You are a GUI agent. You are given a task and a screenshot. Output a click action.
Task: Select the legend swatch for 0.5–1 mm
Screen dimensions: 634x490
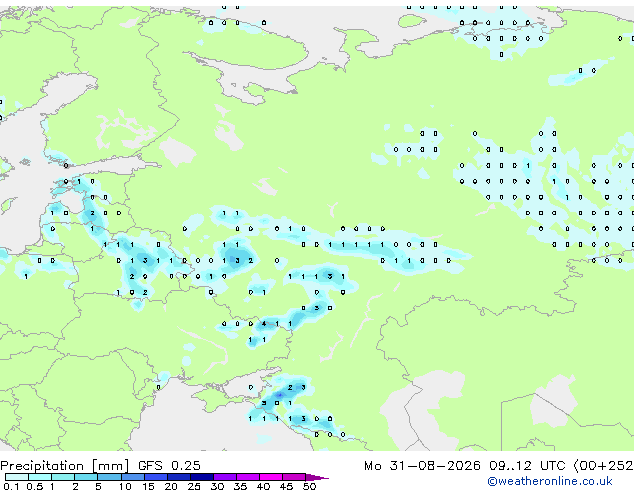(40, 477)
